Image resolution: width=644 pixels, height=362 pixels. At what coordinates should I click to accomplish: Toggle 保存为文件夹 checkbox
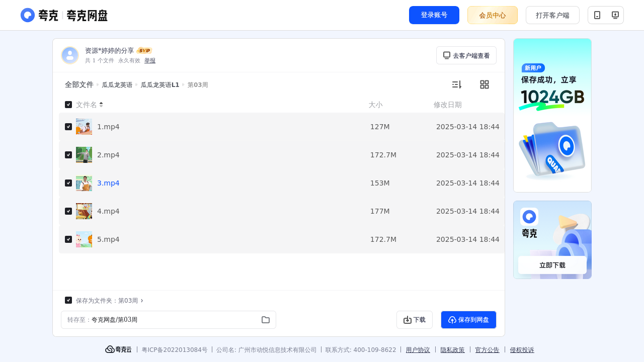pos(68,300)
